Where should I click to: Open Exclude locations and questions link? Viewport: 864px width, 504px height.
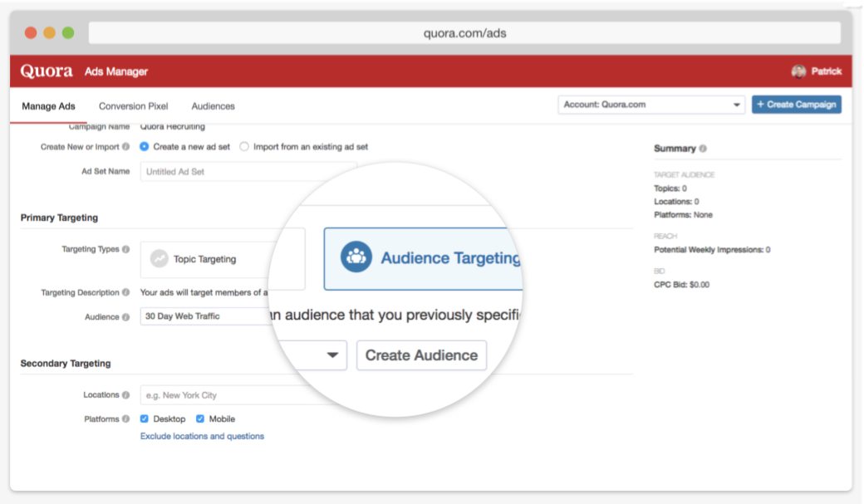200,436
